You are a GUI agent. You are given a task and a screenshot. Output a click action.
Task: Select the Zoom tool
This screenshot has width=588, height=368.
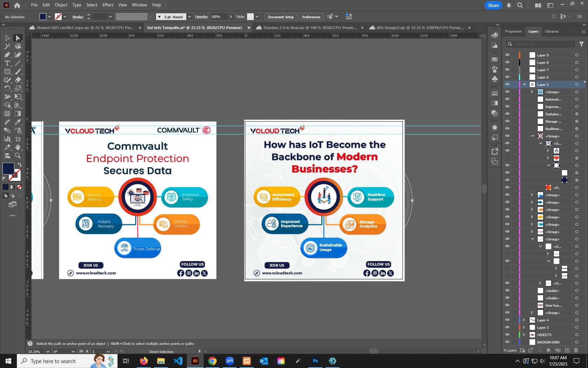pyautogui.click(x=18, y=156)
